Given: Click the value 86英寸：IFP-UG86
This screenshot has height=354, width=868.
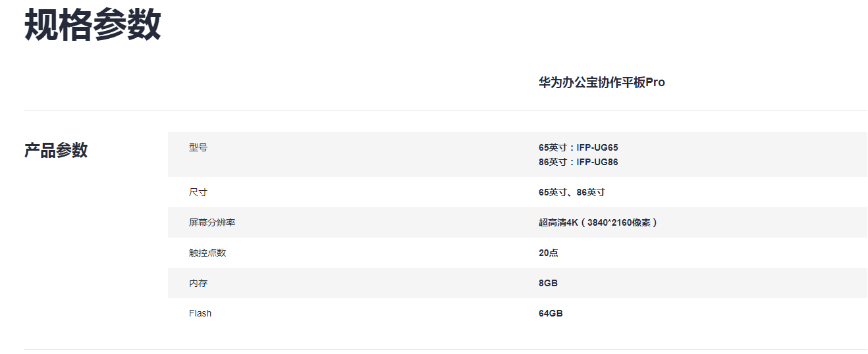Looking at the screenshot, I should (578, 162).
